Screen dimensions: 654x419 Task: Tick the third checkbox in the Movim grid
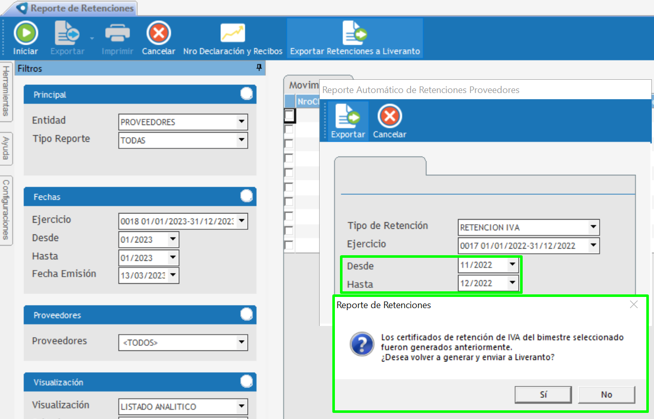point(289,144)
